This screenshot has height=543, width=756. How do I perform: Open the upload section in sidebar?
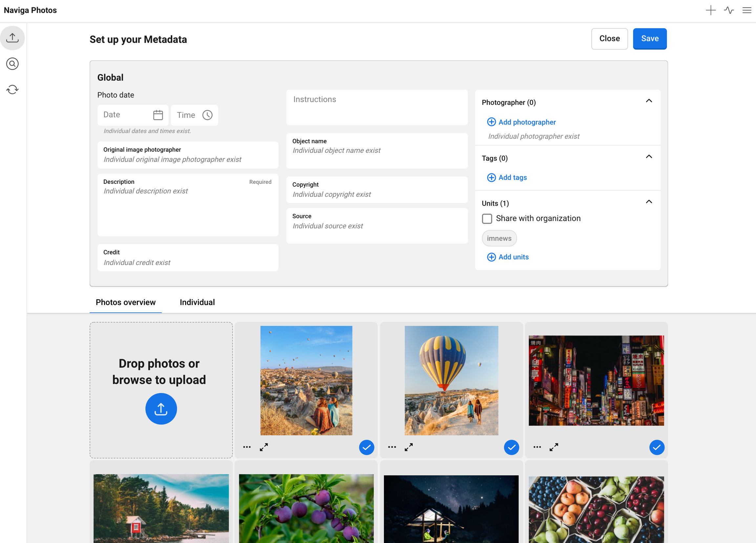click(x=12, y=38)
